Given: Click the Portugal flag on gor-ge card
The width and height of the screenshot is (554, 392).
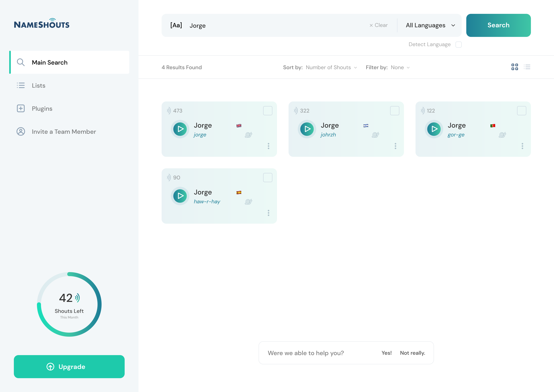Looking at the screenshot, I should (x=493, y=125).
